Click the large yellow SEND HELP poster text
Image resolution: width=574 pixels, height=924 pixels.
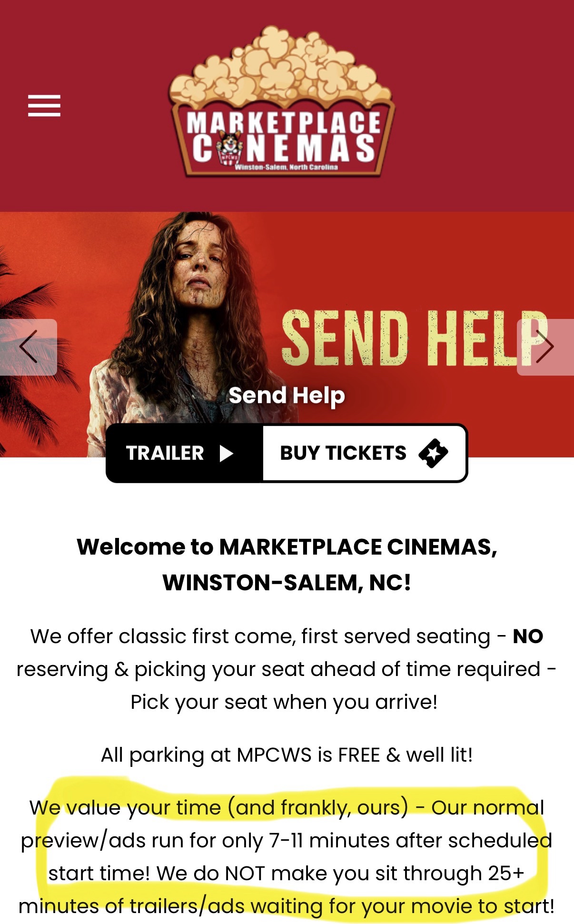[415, 338]
